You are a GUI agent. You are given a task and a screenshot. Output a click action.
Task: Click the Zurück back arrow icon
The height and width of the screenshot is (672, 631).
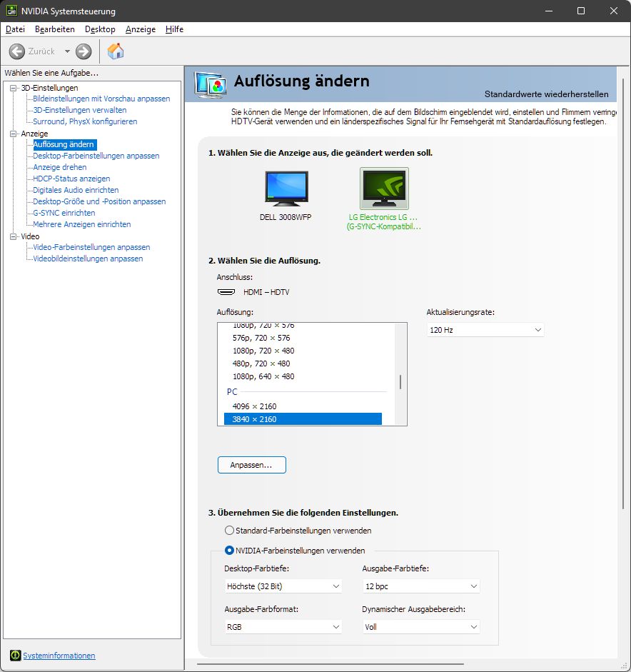pos(17,51)
